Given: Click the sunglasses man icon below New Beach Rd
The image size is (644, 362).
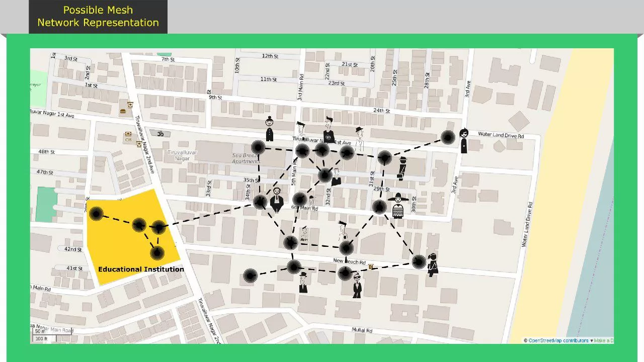Looking at the screenshot, I should pyautogui.click(x=357, y=285).
